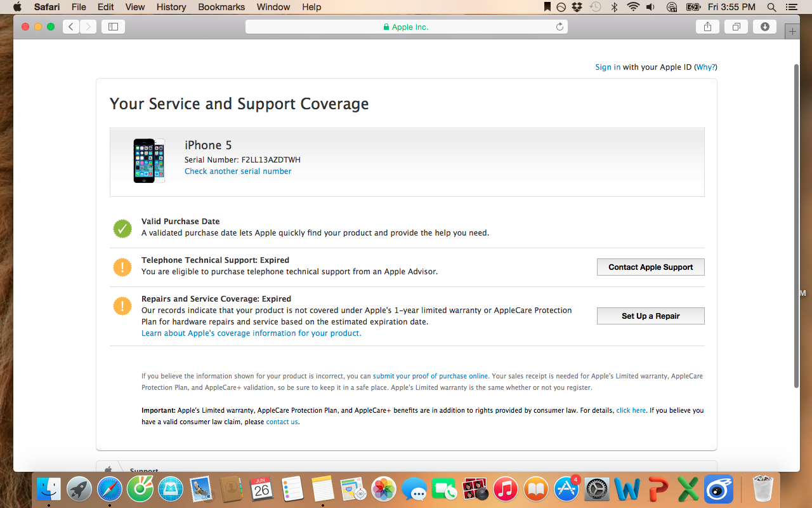Open Finder from the Dock
Image resolution: width=812 pixels, height=508 pixels.
[x=49, y=490]
